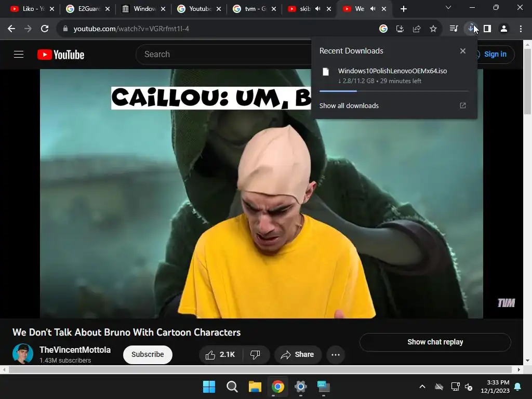Click the download progress bar
Image resolution: width=532 pixels, height=399 pixels.
394,91
